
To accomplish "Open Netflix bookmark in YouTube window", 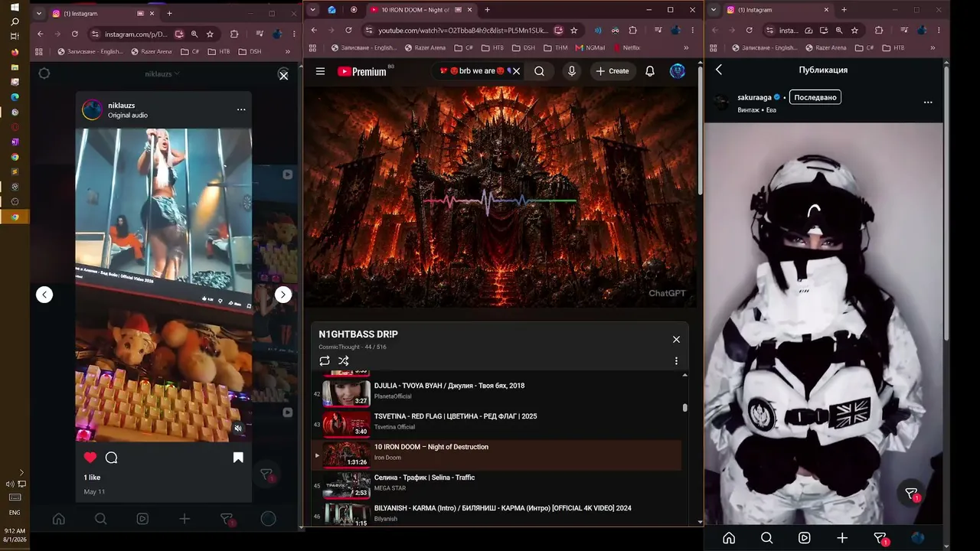I will (x=626, y=47).
